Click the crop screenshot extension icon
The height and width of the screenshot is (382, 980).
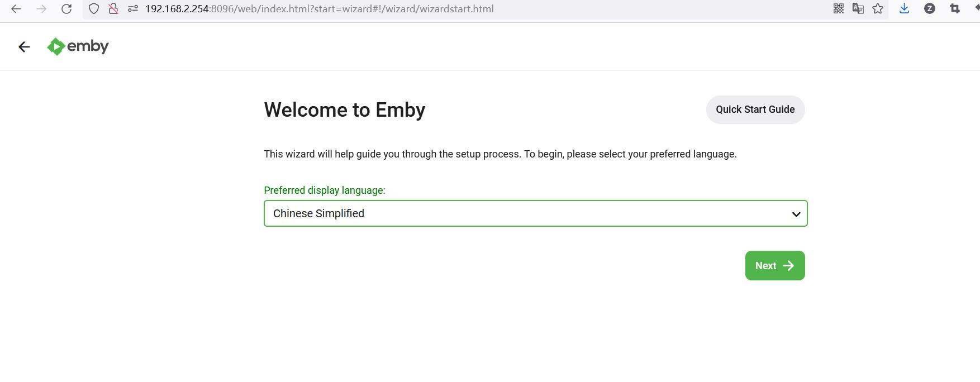(954, 8)
